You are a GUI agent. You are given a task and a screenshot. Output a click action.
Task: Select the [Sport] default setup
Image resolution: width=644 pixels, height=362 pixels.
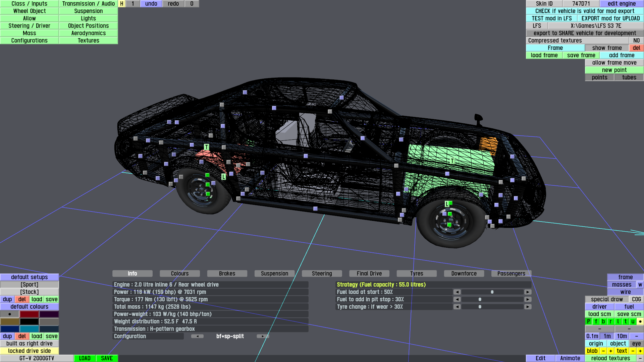point(30,285)
